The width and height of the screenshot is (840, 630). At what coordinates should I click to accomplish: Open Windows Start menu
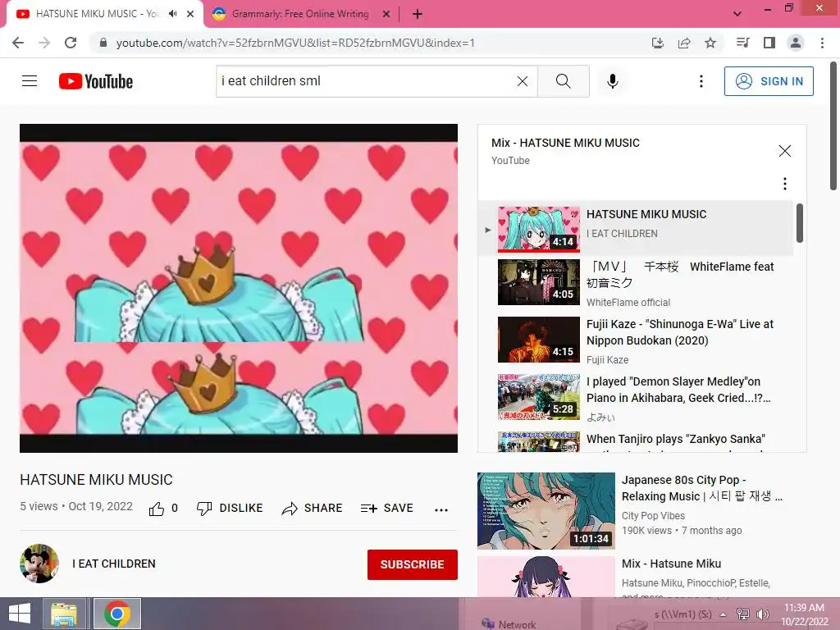click(x=20, y=614)
